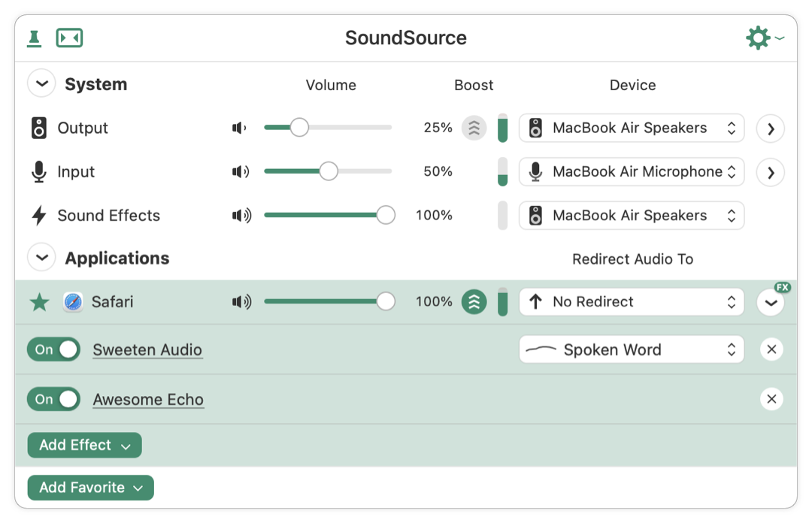Image resolution: width=812 pixels, height=523 pixels.
Task: Open Sound Effects device dropdown
Action: coord(632,216)
